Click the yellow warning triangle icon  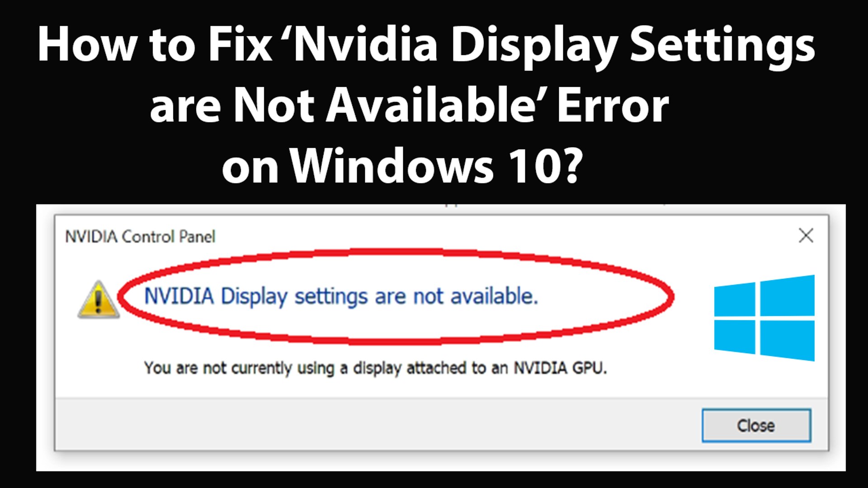[99, 300]
